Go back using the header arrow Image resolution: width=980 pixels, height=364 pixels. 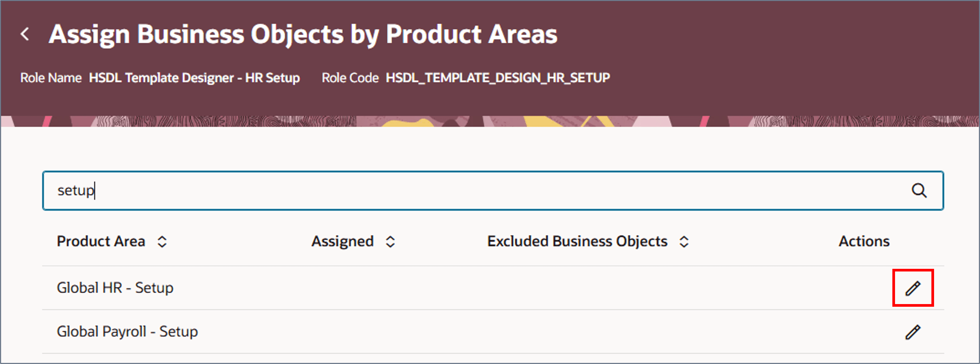[25, 34]
